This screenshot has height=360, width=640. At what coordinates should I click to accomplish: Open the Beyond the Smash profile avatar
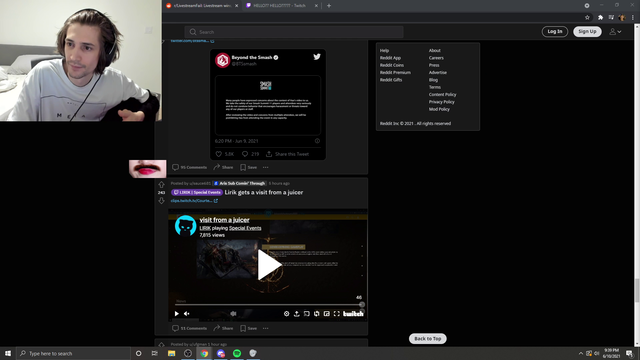222,60
